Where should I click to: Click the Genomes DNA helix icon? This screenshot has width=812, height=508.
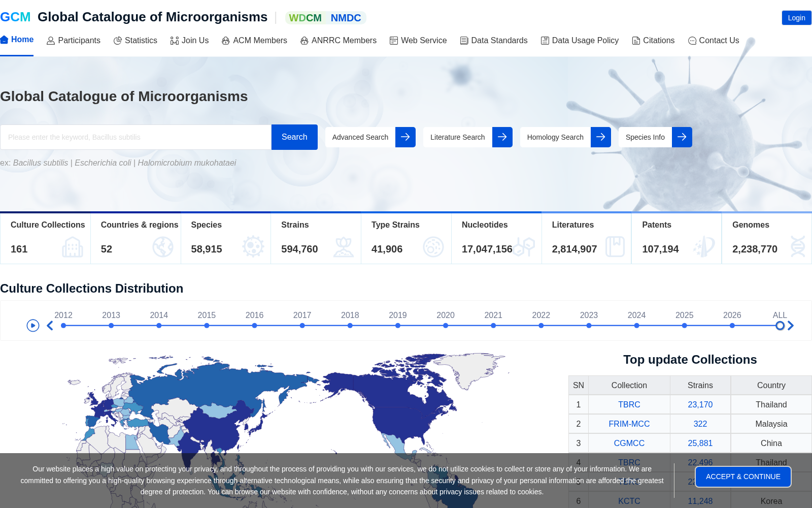pos(797,247)
